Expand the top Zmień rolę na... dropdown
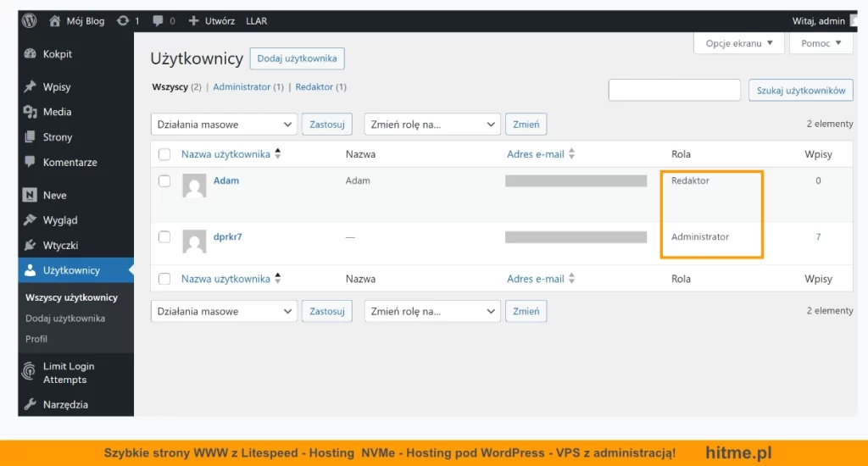 coord(432,125)
